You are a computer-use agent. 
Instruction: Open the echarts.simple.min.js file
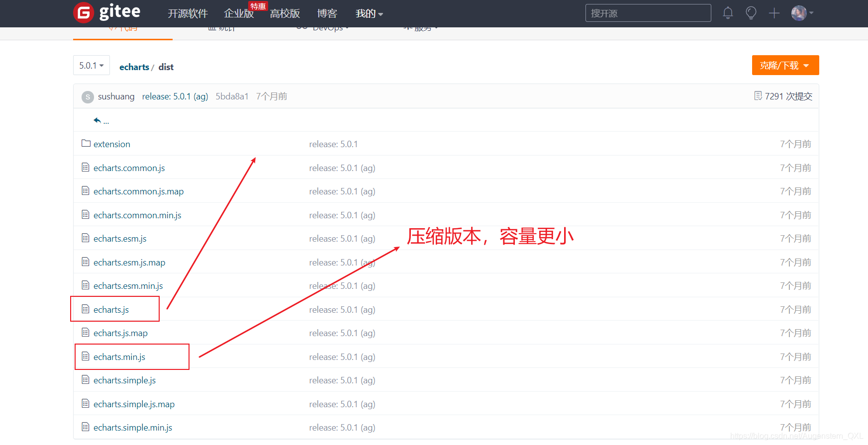[x=133, y=428]
